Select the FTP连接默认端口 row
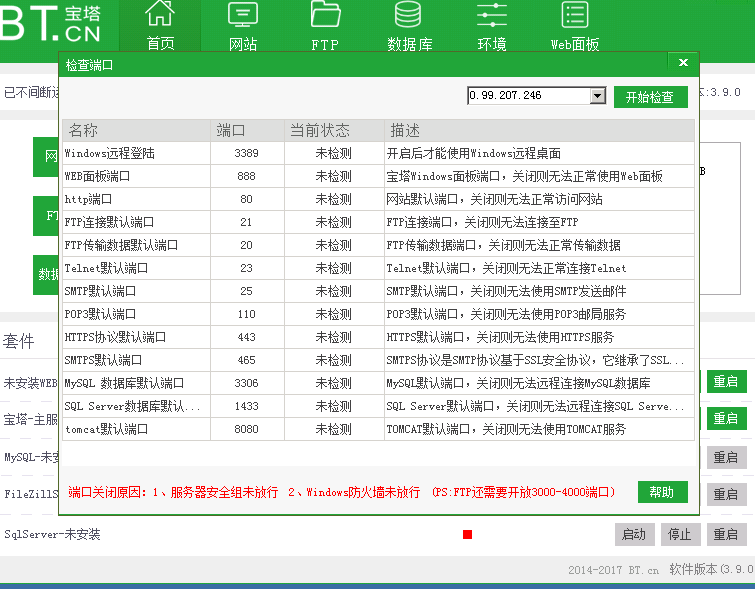Viewport: 755px width, 589px height. (378, 222)
